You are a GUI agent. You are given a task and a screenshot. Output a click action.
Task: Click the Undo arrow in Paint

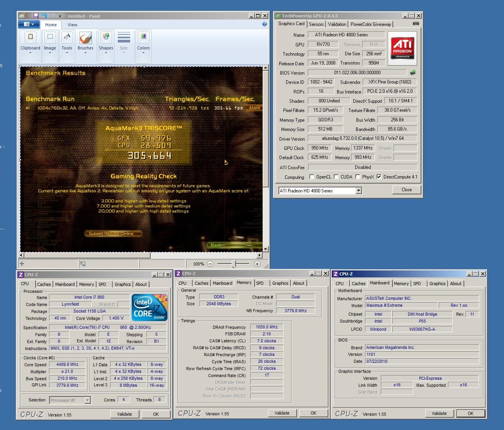click(x=44, y=16)
